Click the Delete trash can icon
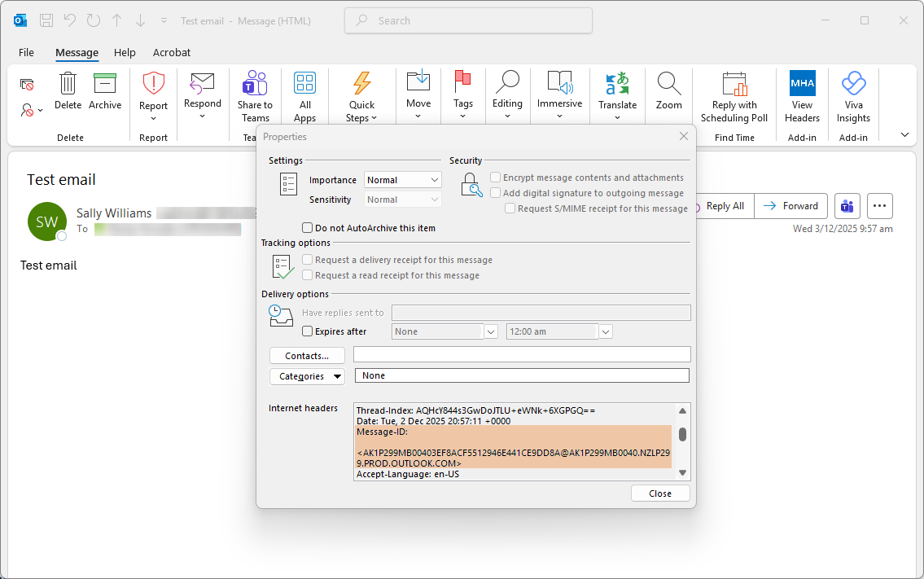This screenshot has width=924, height=579. 68,83
